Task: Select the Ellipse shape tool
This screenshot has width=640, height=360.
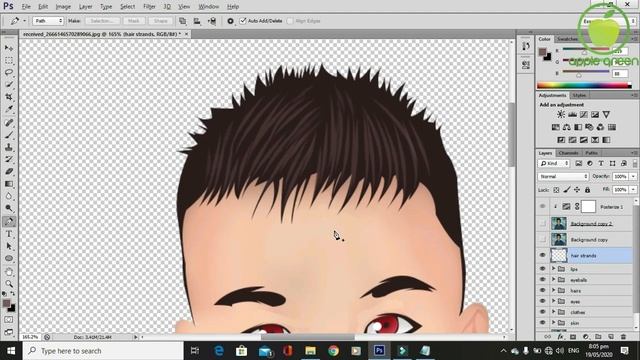Action: pyautogui.click(x=9, y=258)
